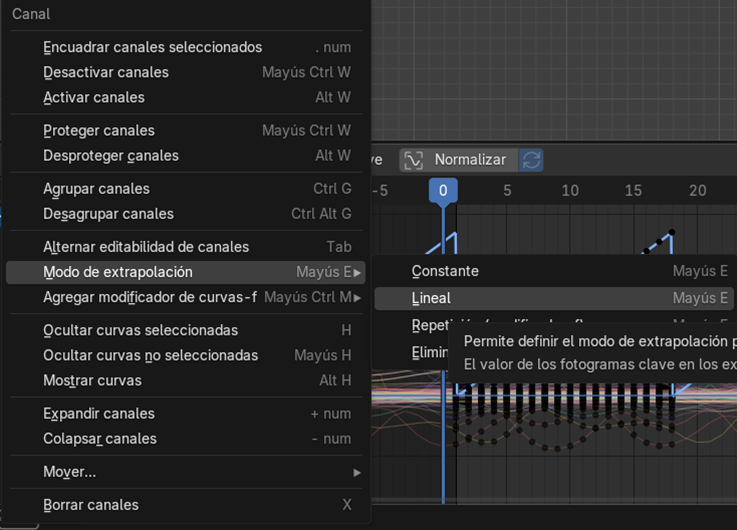Select Mostrar curvas
Viewport: 737px width, 530px height.
[x=186, y=380]
